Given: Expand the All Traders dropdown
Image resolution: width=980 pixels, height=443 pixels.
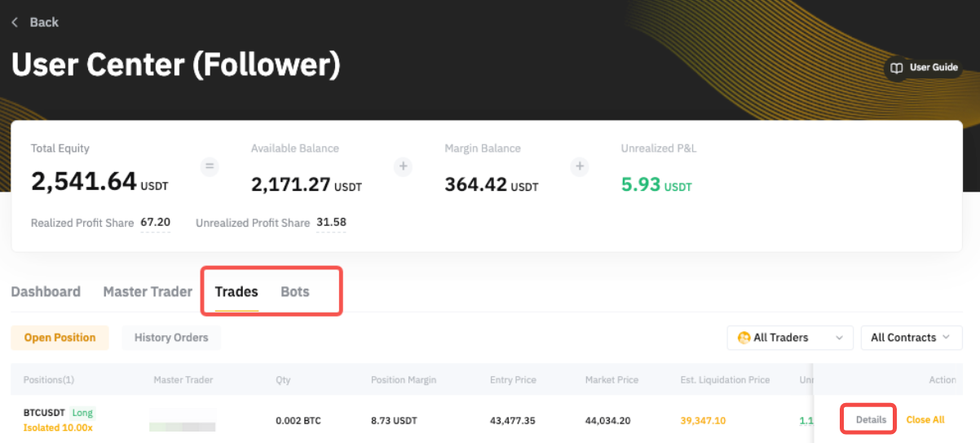Looking at the screenshot, I should pos(839,338).
